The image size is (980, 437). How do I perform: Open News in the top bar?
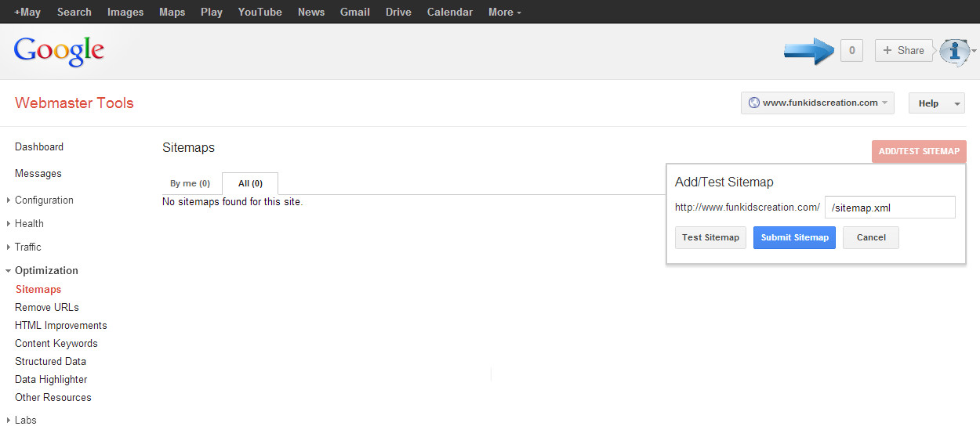311,12
